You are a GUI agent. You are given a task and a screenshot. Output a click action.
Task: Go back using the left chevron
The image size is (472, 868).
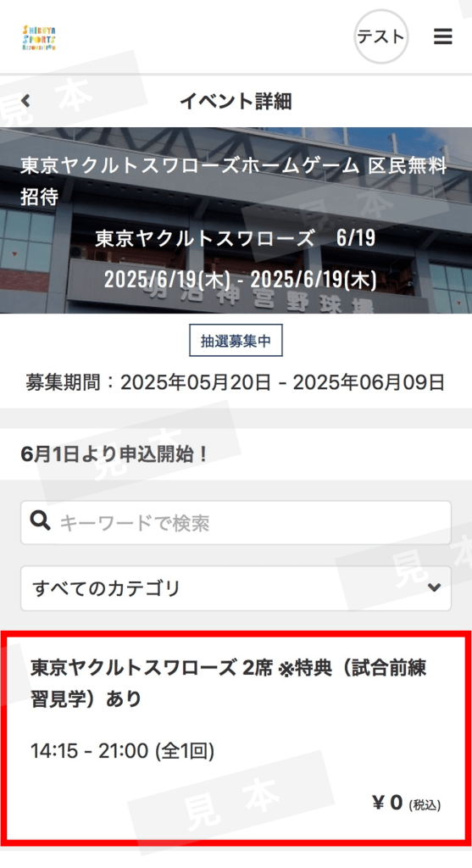pos(25,102)
